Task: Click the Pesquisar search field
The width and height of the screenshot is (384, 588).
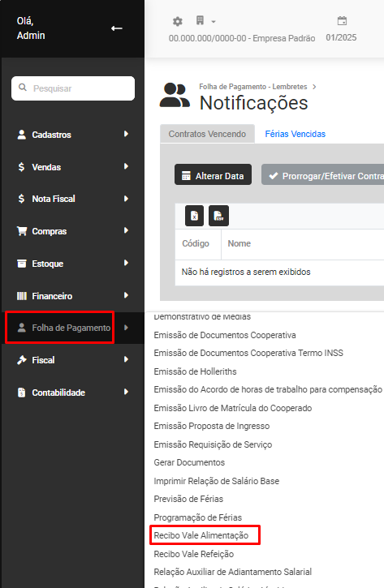Action: pyautogui.click(x=73, y=88)
